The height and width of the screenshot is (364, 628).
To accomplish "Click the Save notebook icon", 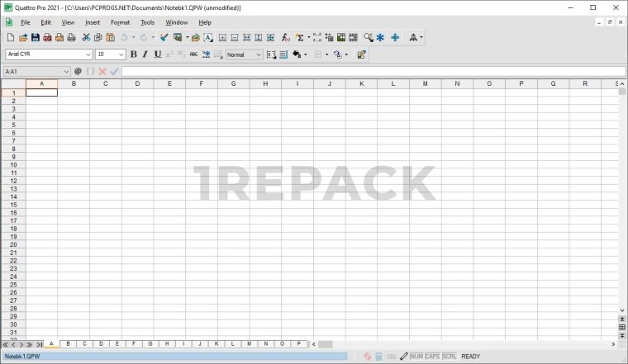I will [36, 38].
